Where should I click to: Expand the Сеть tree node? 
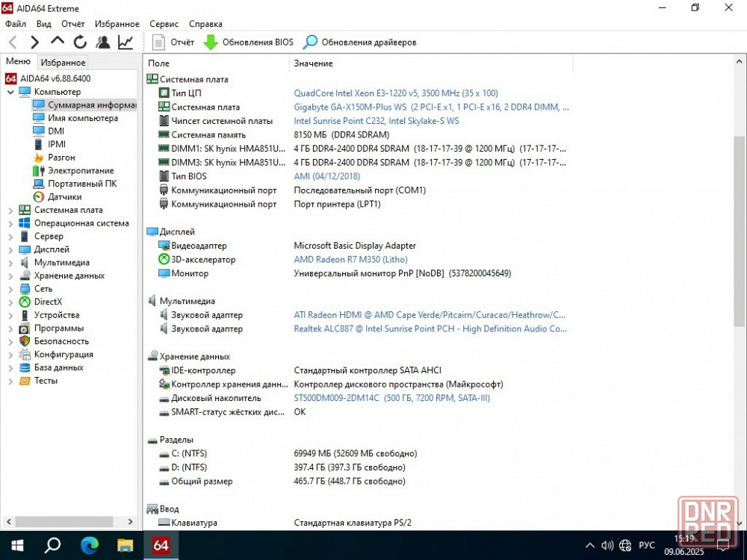coord(10,289)
